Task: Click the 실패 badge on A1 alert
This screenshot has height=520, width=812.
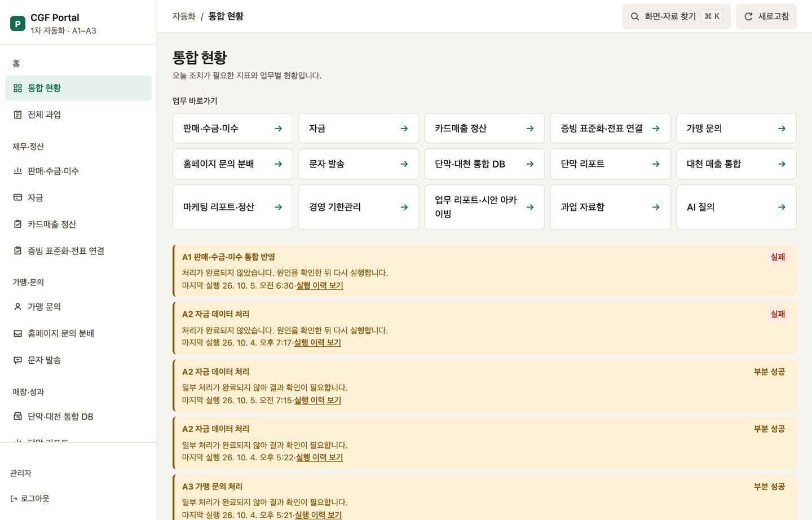Action: point(778,257)
